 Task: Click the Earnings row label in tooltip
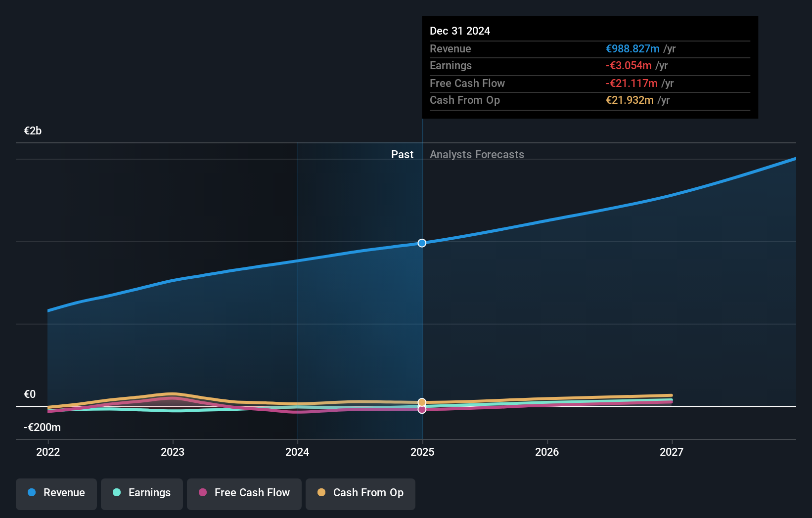pyautogui.click(x=451, y=66)
